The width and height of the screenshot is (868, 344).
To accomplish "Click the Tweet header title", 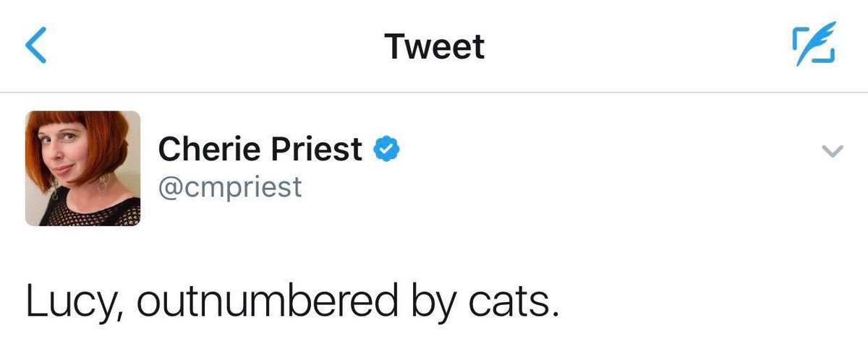I will [434, 47].
